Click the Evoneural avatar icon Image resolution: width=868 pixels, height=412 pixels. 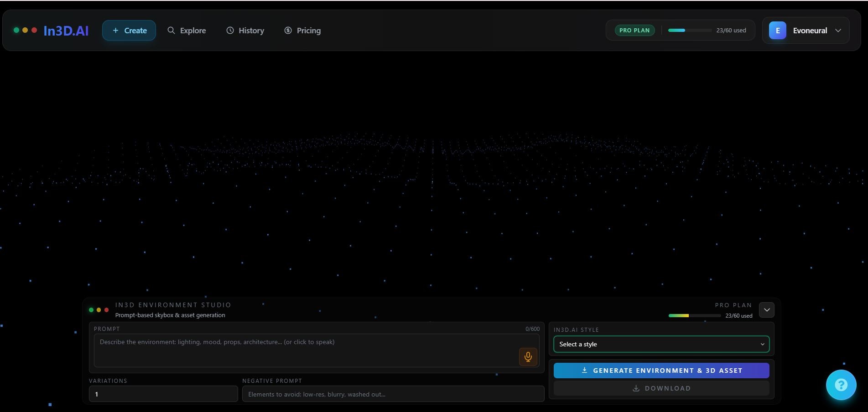pos(778,30)
